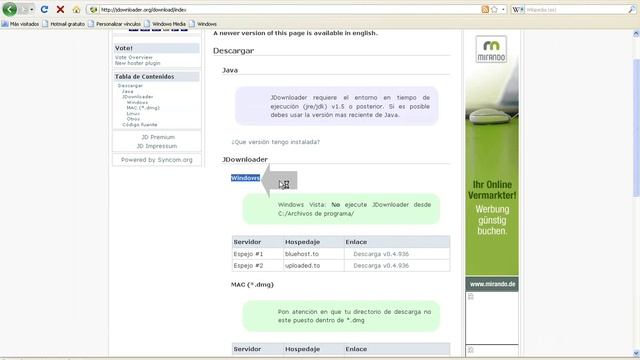Viewport: 640px width, 360px height.
Task: Stop loading with the red X icon
Action: 60,9
